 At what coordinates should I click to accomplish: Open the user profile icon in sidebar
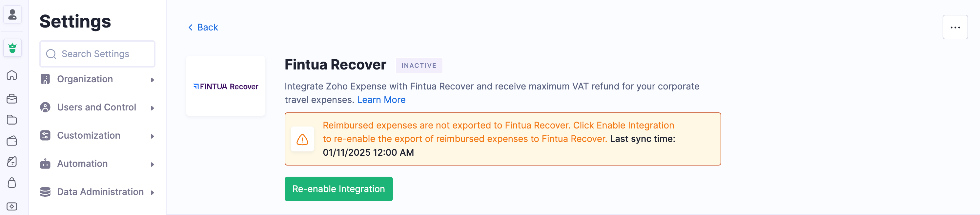12,15
